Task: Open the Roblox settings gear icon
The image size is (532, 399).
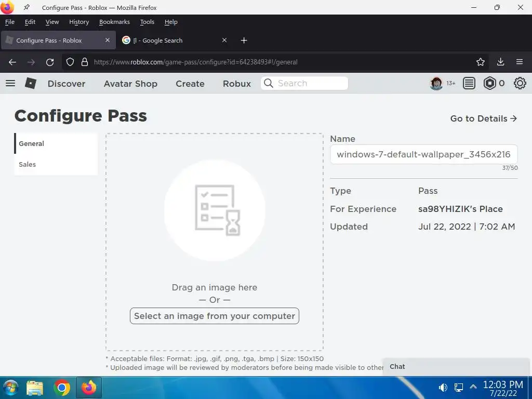Action: [x=520, y=83]
